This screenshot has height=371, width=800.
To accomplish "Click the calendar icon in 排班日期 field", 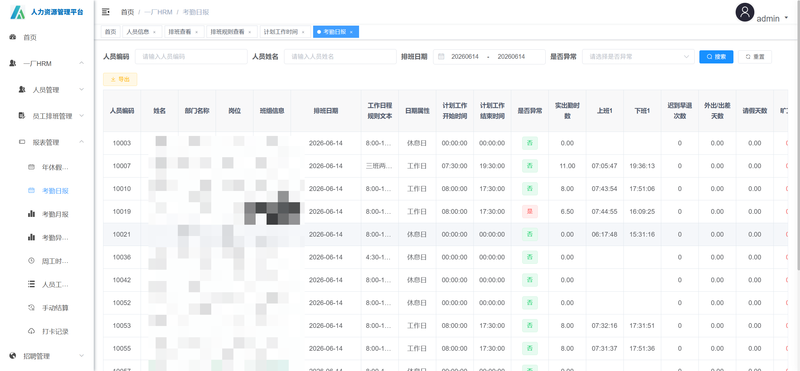I will point(441,57).
